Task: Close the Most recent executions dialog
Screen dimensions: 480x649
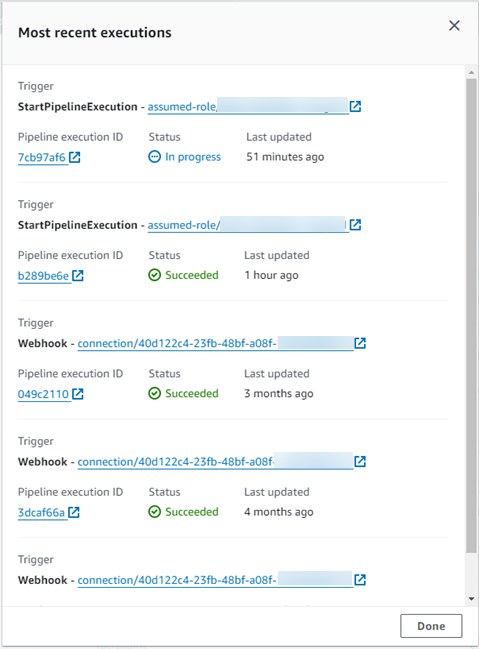Action: coord(454,26)
